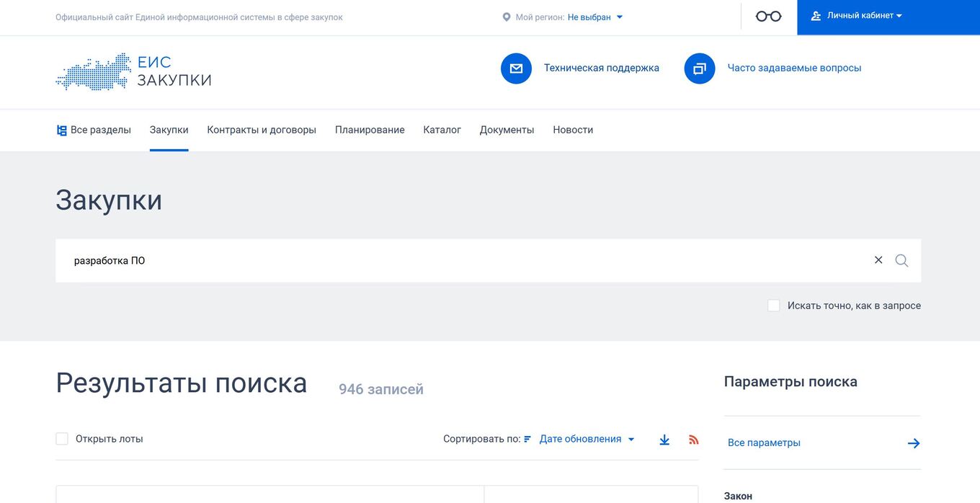Click the download results icon
This screenshot has height=503, width=980.
pos(664,438)
